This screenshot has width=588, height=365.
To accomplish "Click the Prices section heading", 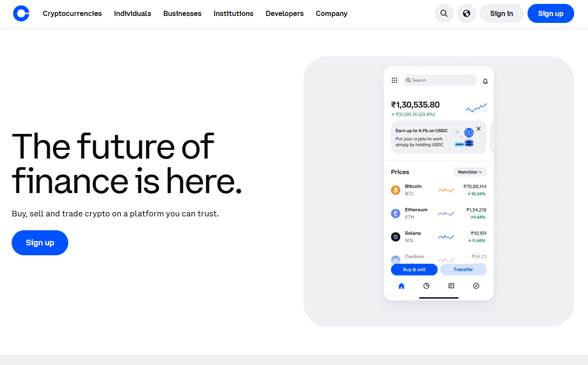I will (400, 172).
